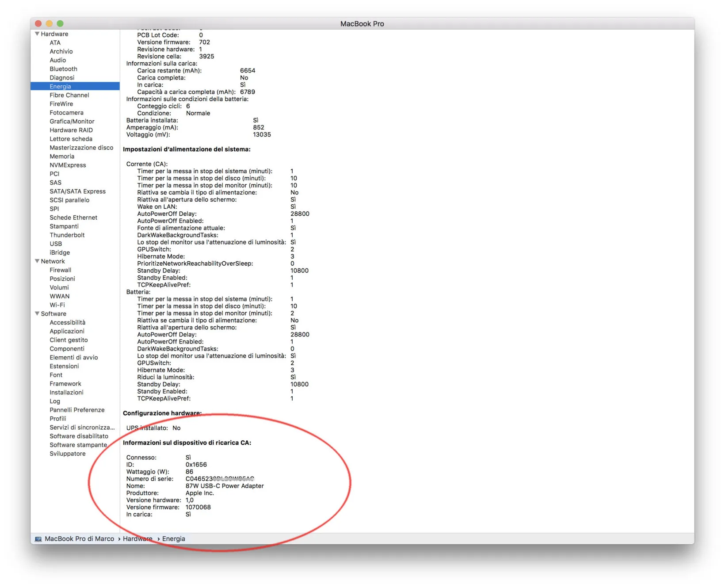Image resolution: width=725 pixels, height=588 pixels.
Task: Collapse the Hardware section triangle
Action: 37,34
